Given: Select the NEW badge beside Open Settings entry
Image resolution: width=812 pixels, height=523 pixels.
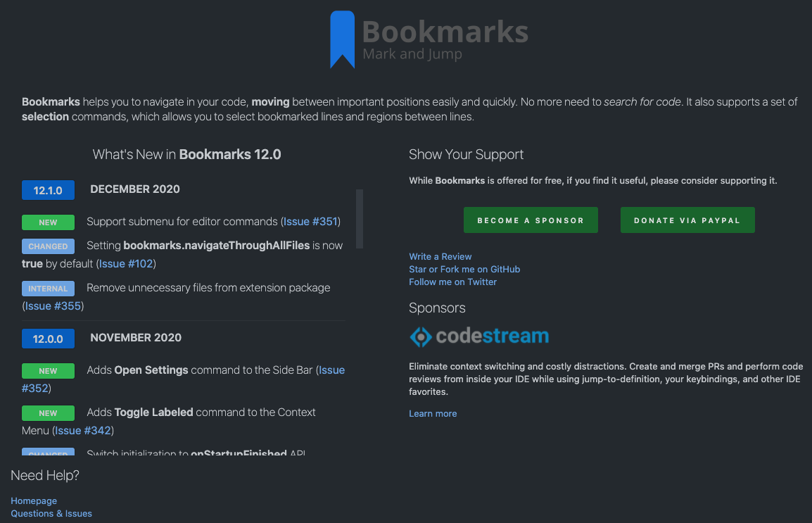Looking at the screenshot, I should click(48, 370).
